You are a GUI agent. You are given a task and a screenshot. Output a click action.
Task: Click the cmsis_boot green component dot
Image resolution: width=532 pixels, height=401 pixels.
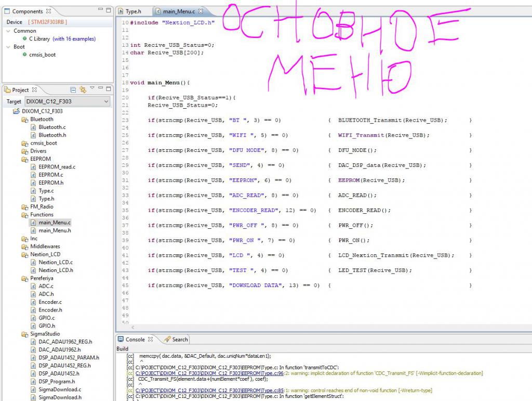click(x=24, y=55)
